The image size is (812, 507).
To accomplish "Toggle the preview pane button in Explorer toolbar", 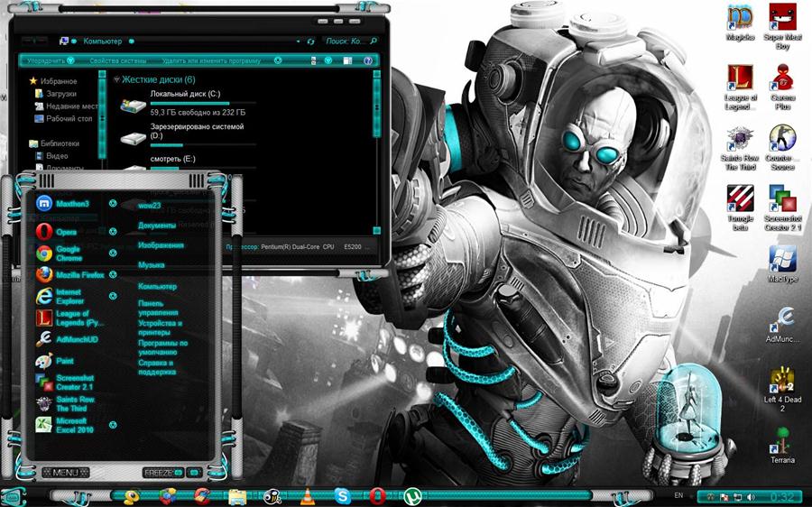I will pyautogui.click(x=348, y=60).
